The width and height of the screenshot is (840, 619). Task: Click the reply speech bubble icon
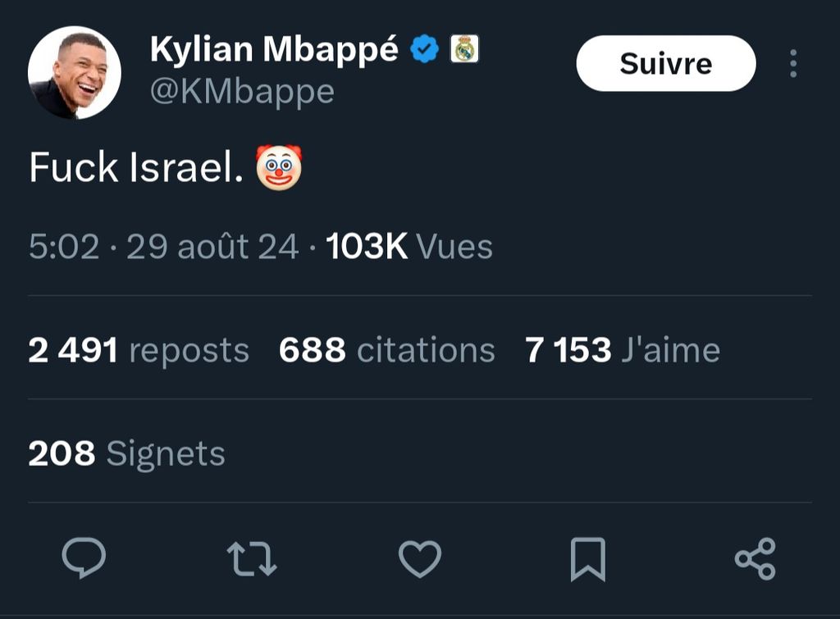point(84,559)
